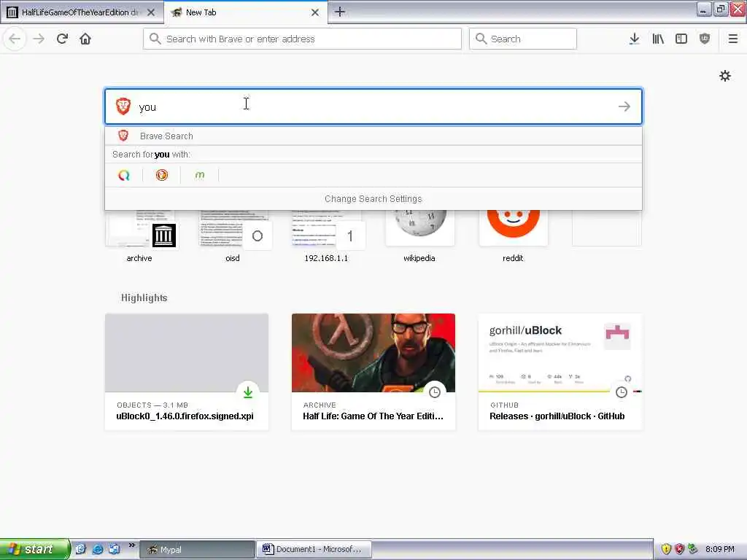Open the uBlock0_1.46.0.firefox.signed.xpi highlight card

pos(187,372)
